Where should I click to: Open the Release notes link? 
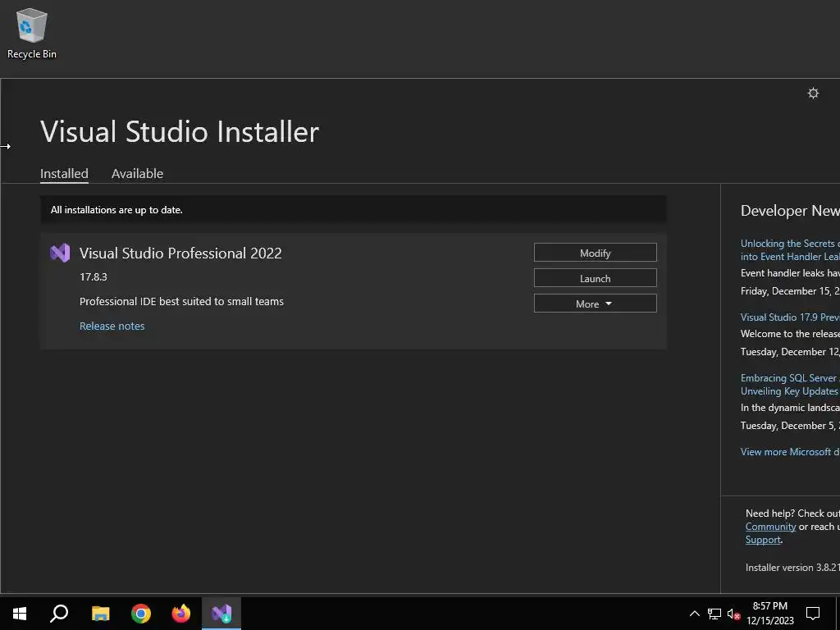click(x=112, y=326)
